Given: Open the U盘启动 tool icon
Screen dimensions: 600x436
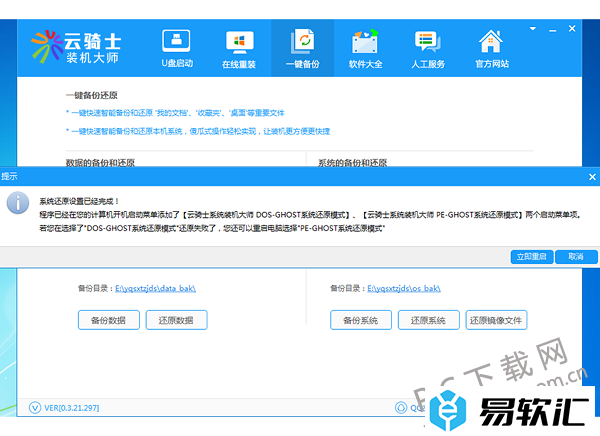Looking at the screenshot, I should point(176,41).
